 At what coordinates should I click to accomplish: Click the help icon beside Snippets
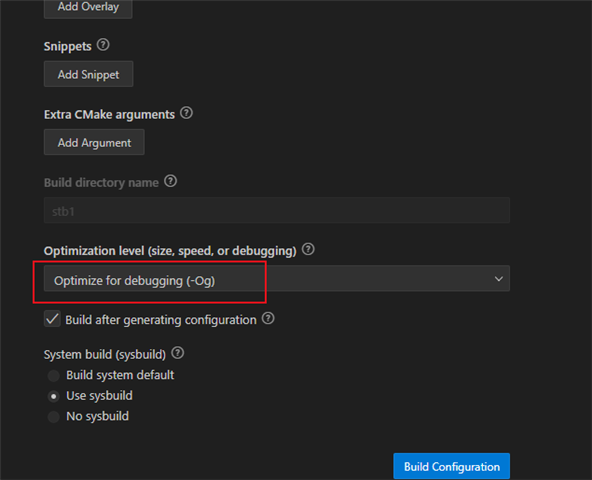[103, 45]
